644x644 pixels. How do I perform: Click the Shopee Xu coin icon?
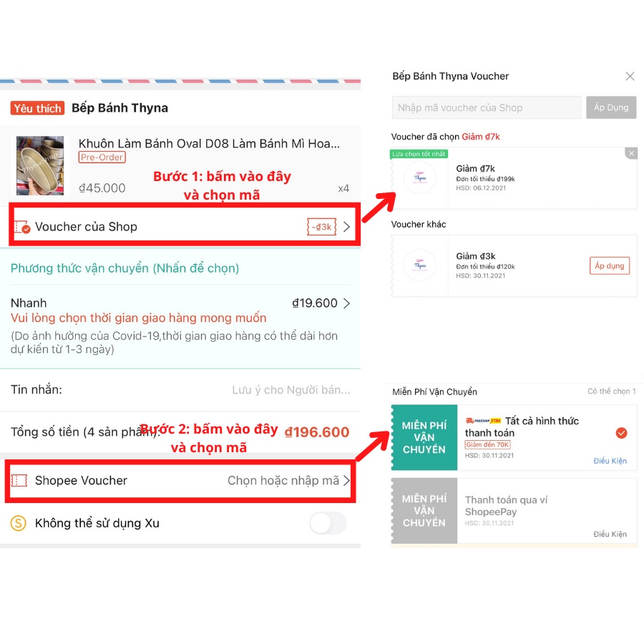click(18, 523)
